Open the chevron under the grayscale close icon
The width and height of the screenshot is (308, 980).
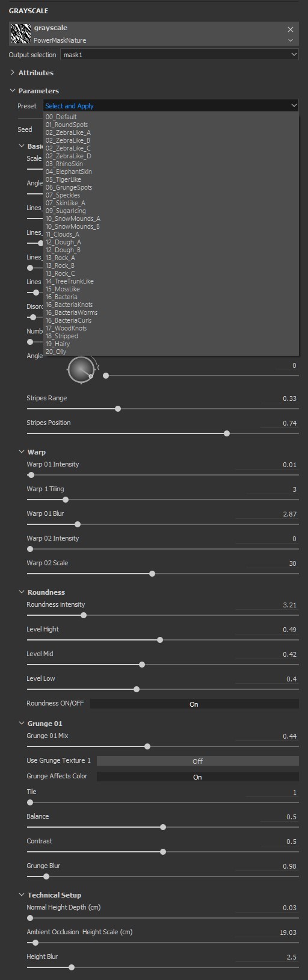coord(291,40)
